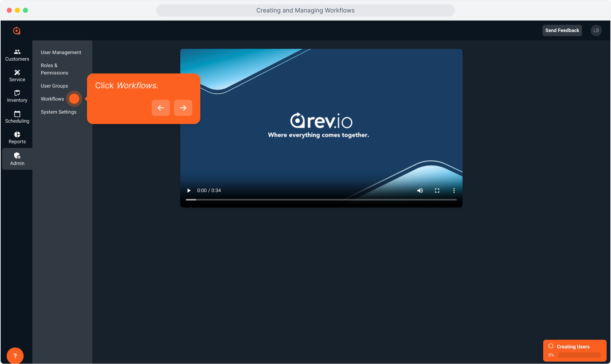The image size is (611, 364).
Task: Open the Reports section
Action: click(17, 138)
